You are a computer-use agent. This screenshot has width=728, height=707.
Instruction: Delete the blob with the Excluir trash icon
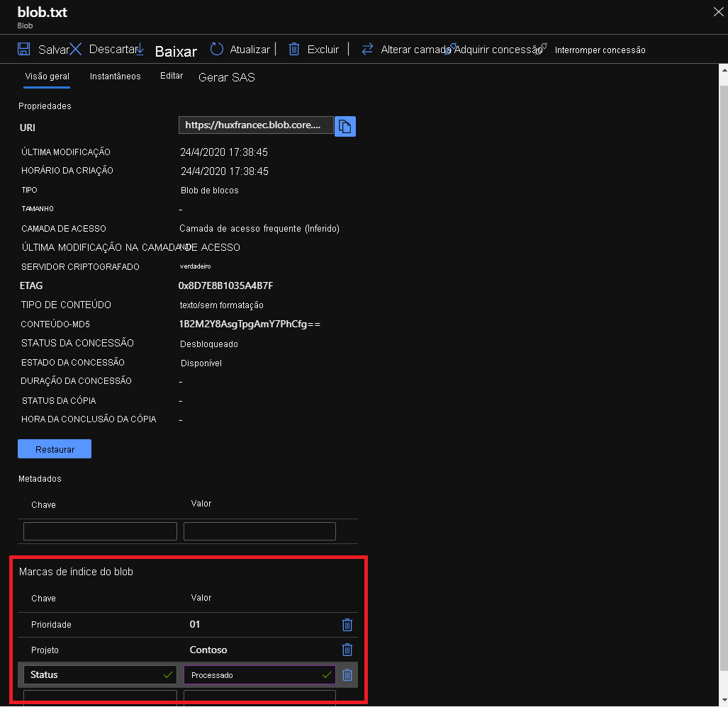pos(294,49)
